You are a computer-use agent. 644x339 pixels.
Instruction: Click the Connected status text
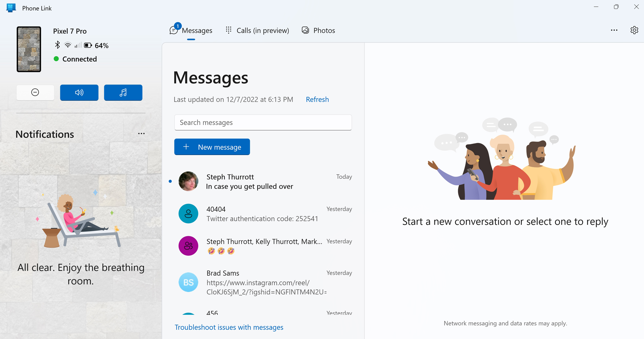point(79,59)
